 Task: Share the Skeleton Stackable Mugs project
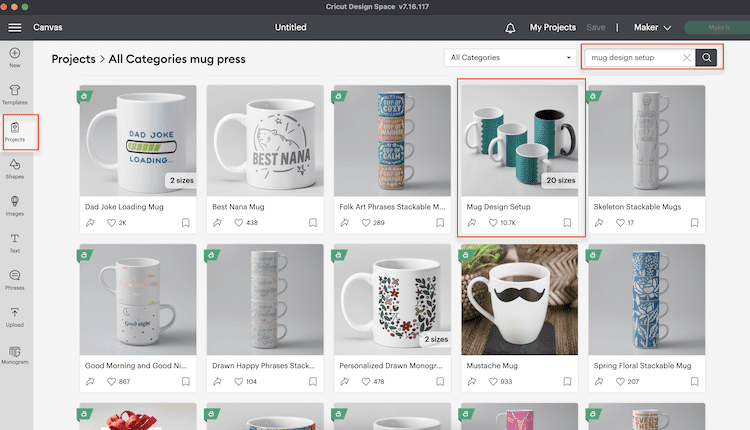pos(599,222)
